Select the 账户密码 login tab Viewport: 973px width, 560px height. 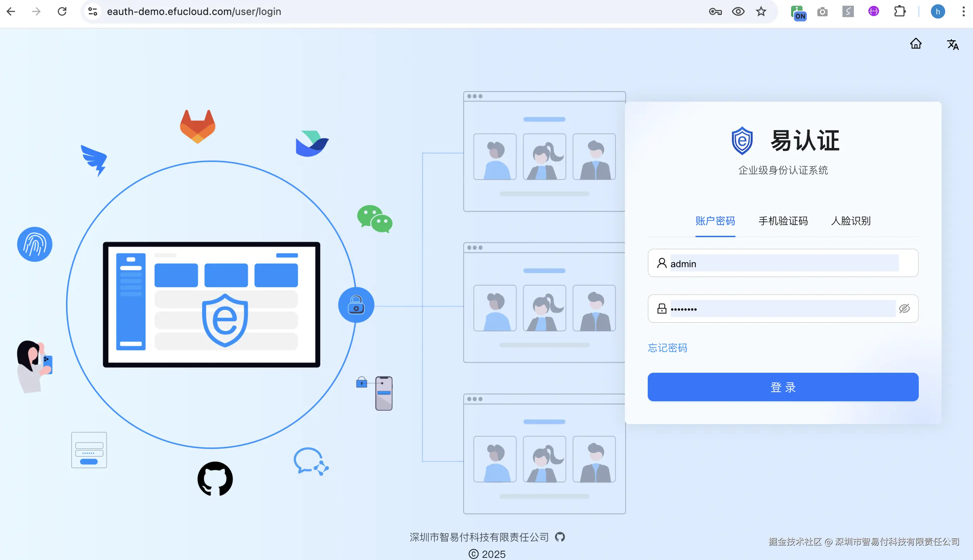[x=715, y=221]
